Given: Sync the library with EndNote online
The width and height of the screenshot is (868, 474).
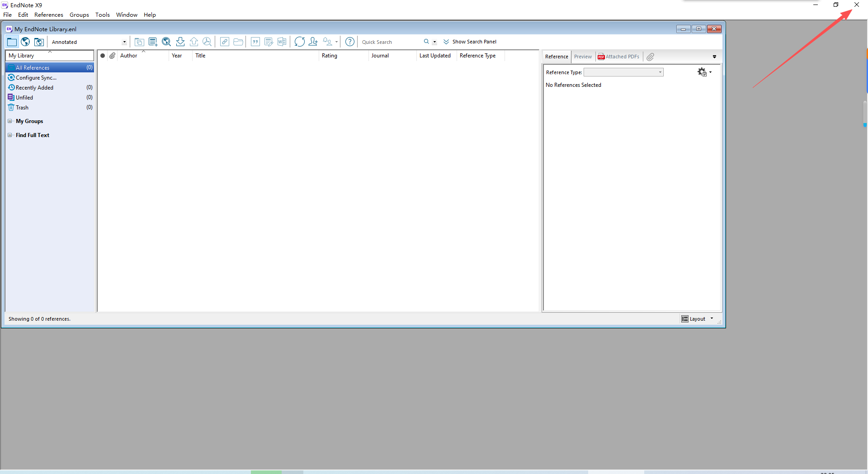Looking at the screenshot, I should [300, 42].
